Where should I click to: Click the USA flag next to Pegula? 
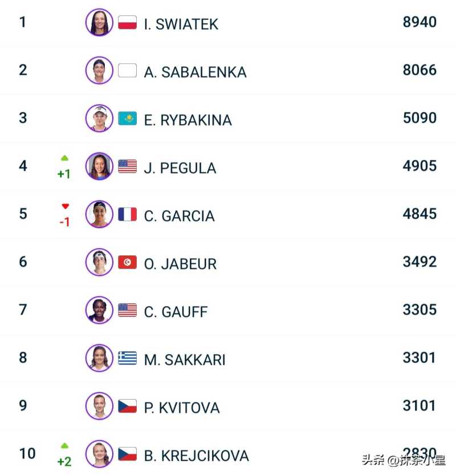(127, 166)
